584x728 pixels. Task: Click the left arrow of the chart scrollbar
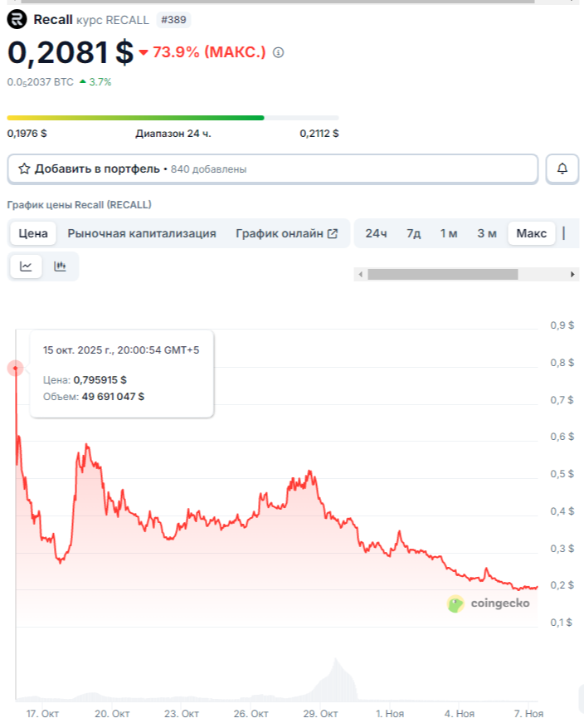pyautogui.click(x=361, y=272)
